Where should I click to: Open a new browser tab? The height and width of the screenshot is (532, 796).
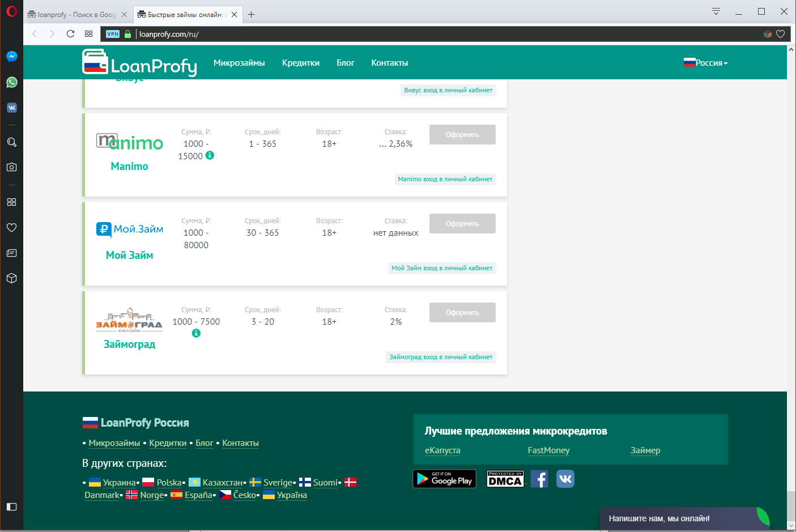coord(251,15)
